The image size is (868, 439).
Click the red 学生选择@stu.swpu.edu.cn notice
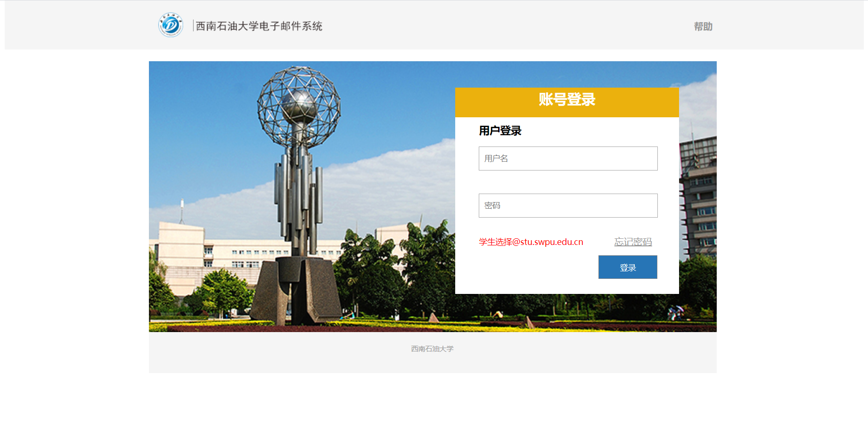[531, 242]
